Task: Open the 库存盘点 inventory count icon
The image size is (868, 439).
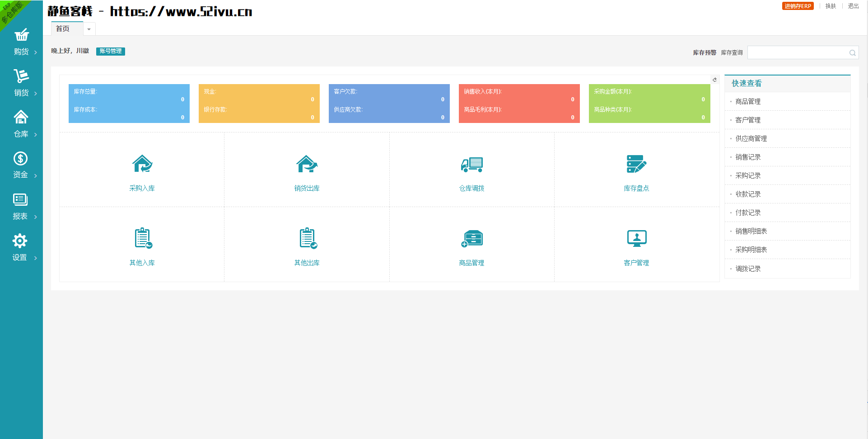Action: [636, 164]
